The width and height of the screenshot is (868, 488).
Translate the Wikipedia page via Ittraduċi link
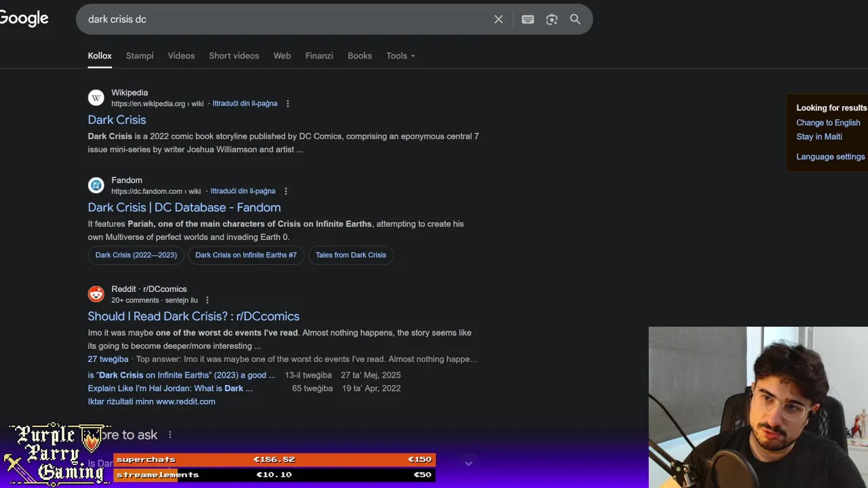click(x=245, y=104)
